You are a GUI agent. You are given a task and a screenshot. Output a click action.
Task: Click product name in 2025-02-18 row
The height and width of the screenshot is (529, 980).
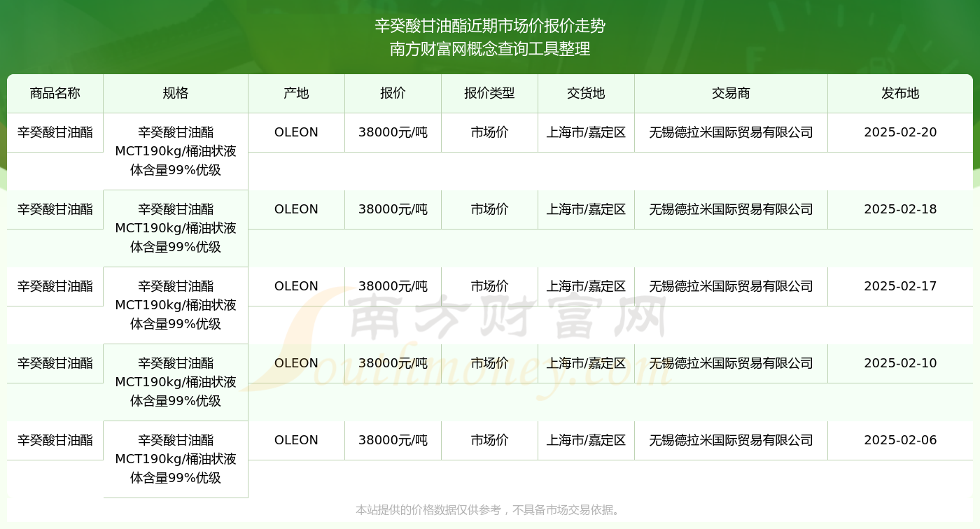(x=55, y=209)
